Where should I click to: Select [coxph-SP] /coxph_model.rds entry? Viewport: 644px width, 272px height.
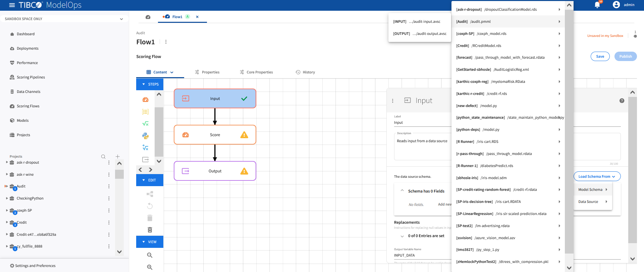(508, 34)
